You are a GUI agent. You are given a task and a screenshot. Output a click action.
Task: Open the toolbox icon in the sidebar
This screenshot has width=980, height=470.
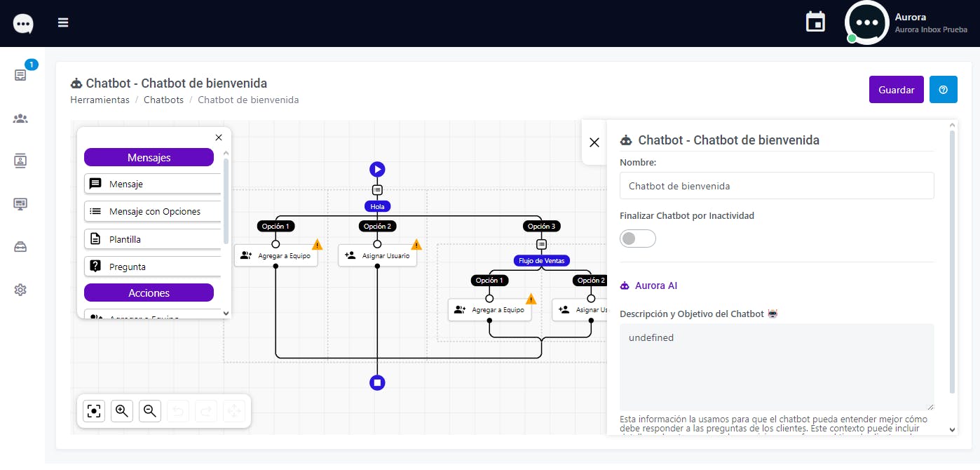click(20, 246)
